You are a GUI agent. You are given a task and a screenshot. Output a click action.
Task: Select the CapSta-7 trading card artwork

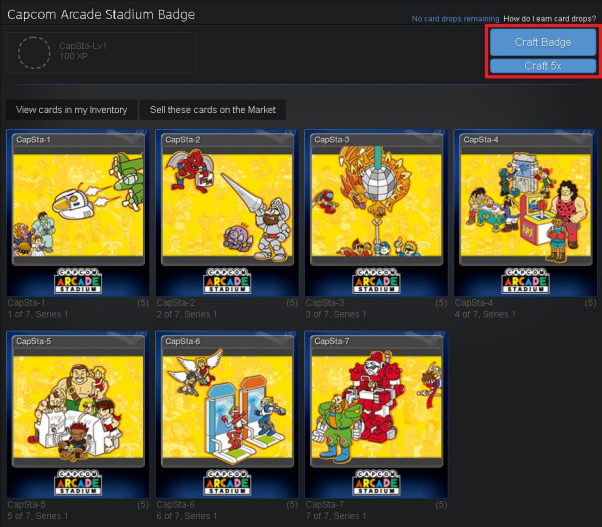point(376,407)
